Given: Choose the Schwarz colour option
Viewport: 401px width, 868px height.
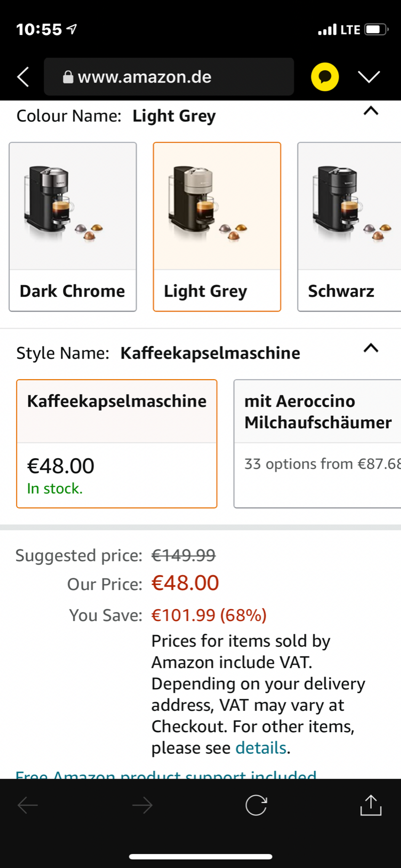Looking at the screenshot, I should click(x=349, y=227).
